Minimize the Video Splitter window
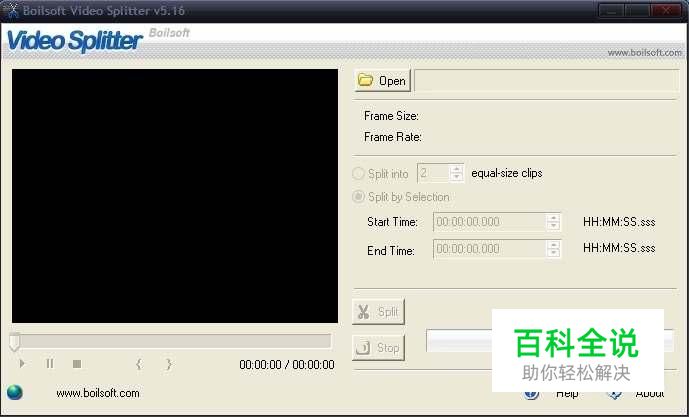The height and width of the screenshot is (417, 689). [611, 11]
